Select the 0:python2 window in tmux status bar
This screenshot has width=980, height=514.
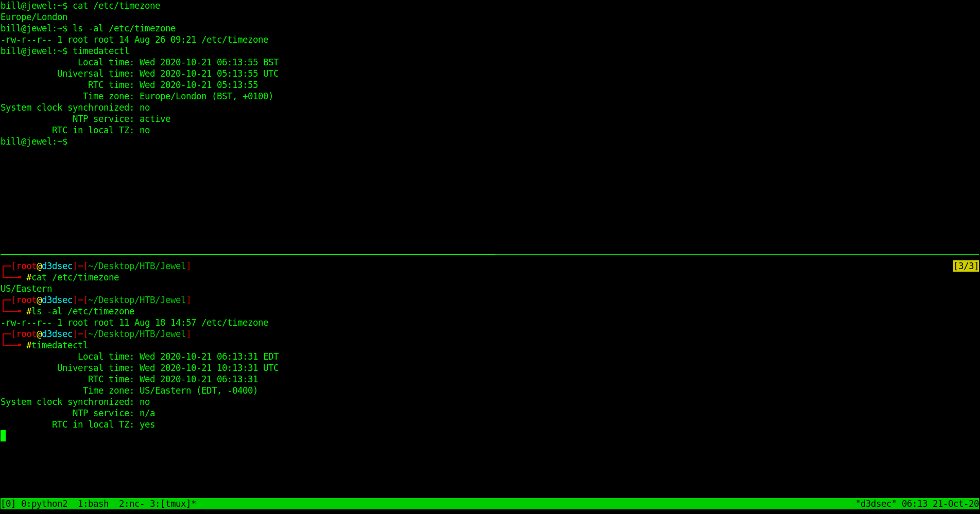[x=44, y=504]
